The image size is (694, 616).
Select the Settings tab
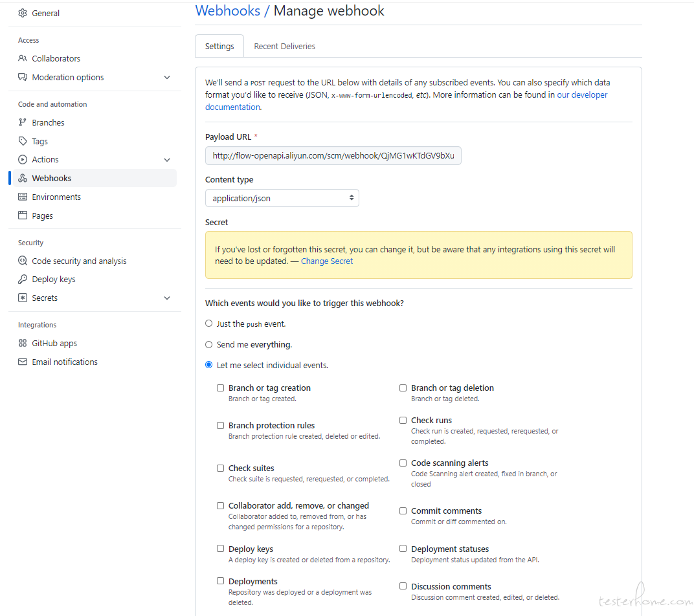click(x=219, y=47)
